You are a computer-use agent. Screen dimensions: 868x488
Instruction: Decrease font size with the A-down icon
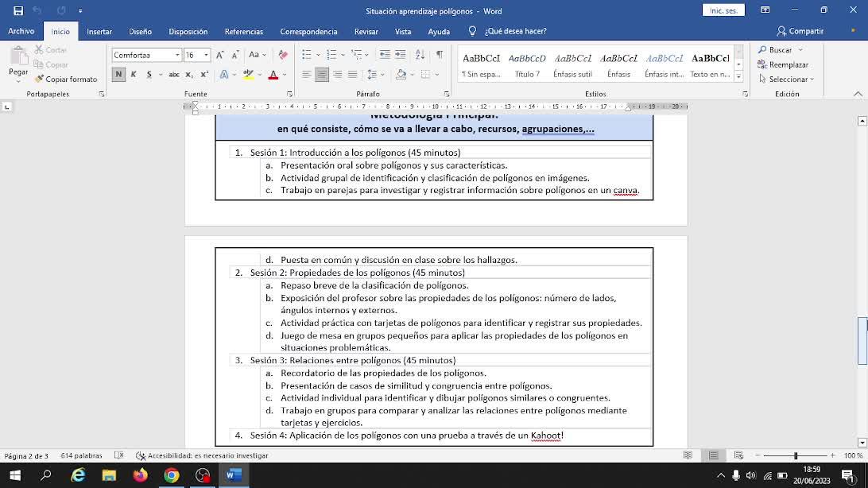tap(235, 55)
